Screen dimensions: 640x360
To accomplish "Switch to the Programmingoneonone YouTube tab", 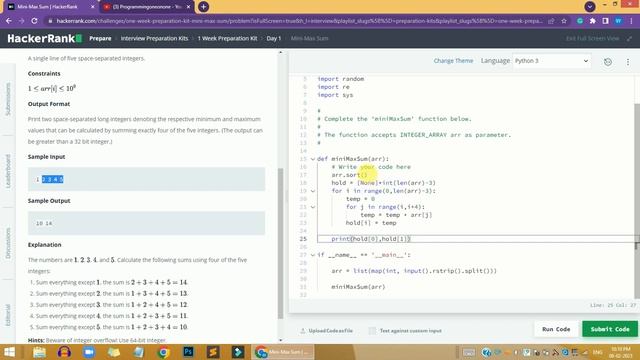I will click(x=147, y=7).
